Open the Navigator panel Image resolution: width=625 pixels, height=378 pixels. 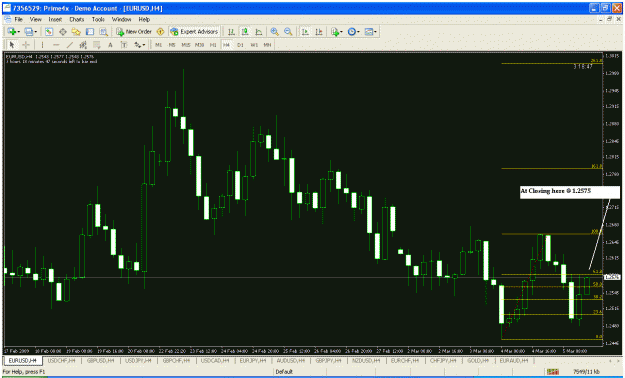76,32
